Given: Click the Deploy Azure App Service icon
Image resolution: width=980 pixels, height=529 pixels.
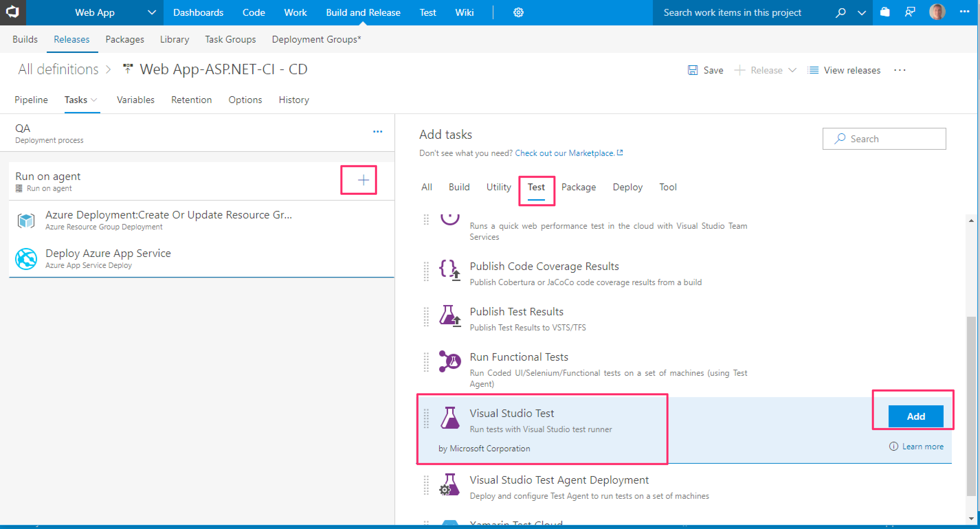Looking at the screenshot, I should (26, 259).
